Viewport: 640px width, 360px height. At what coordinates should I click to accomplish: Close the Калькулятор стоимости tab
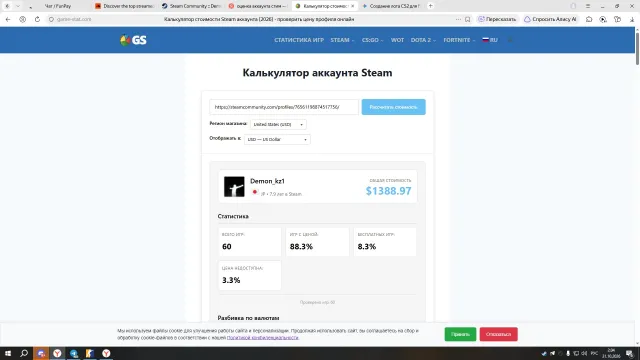(x=353, y=6)
